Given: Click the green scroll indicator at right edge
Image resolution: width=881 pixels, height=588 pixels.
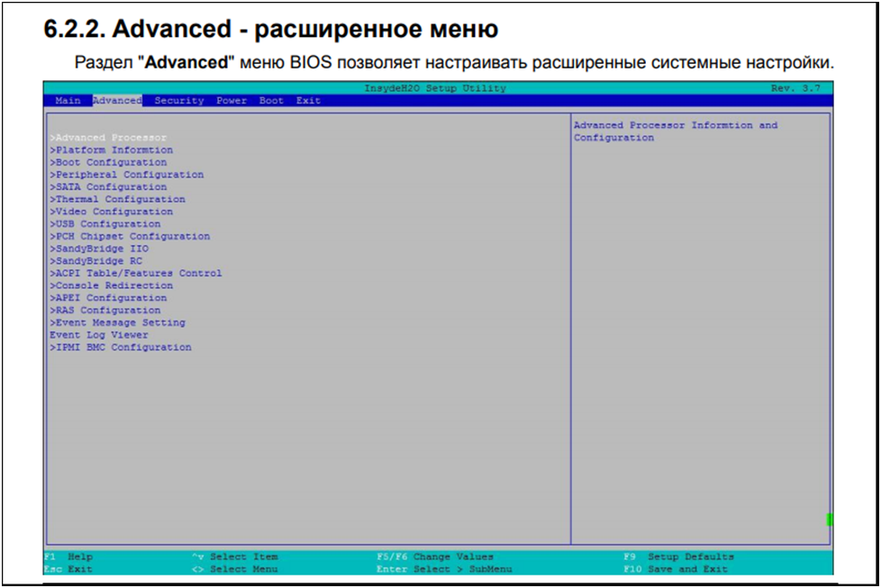Looking at the screenshot, I should [830, 520].
